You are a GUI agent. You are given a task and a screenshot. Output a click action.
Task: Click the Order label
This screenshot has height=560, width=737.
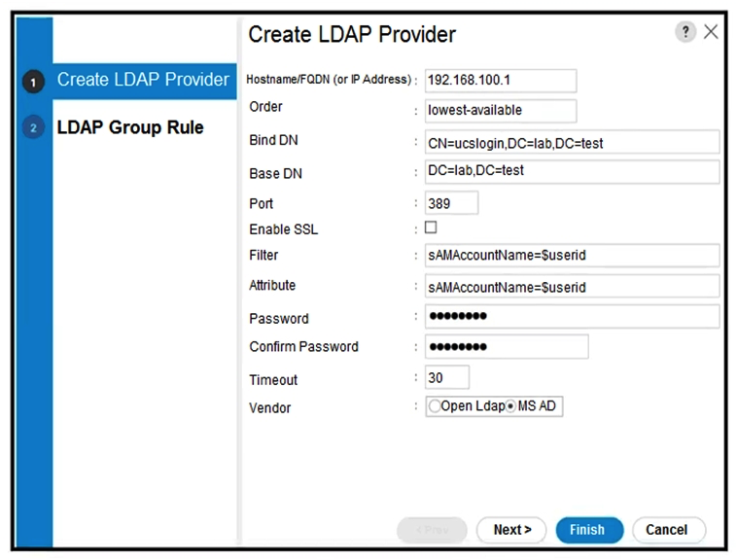(x=265, y=107)
